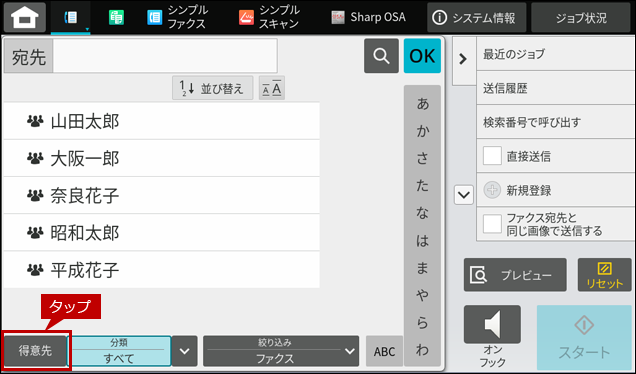Open the 絞り込み ファクス dropdown
This screenshot has height=374, width=636.
tap(281, 351)
